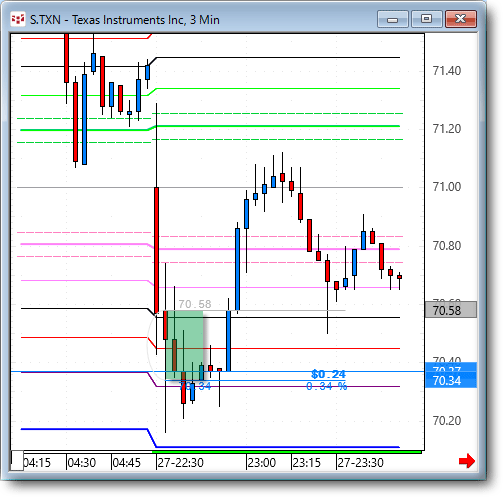The width and height of the screenshot is (504, 498).
Task: Minimize the S.TXN chart window
Action: pos(393,19)
